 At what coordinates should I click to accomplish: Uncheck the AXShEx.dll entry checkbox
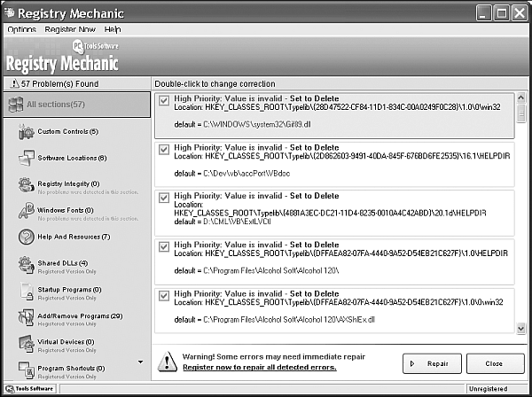coord(163,294)
